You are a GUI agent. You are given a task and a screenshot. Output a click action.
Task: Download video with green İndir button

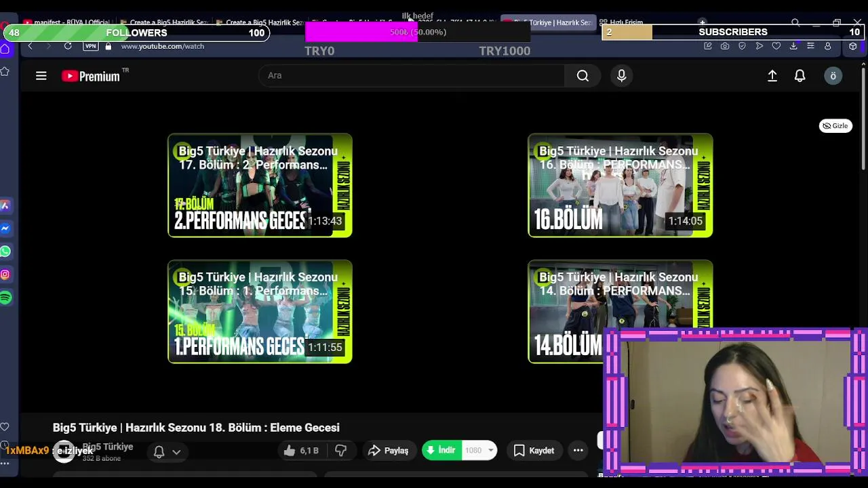(x=441, y=450)
